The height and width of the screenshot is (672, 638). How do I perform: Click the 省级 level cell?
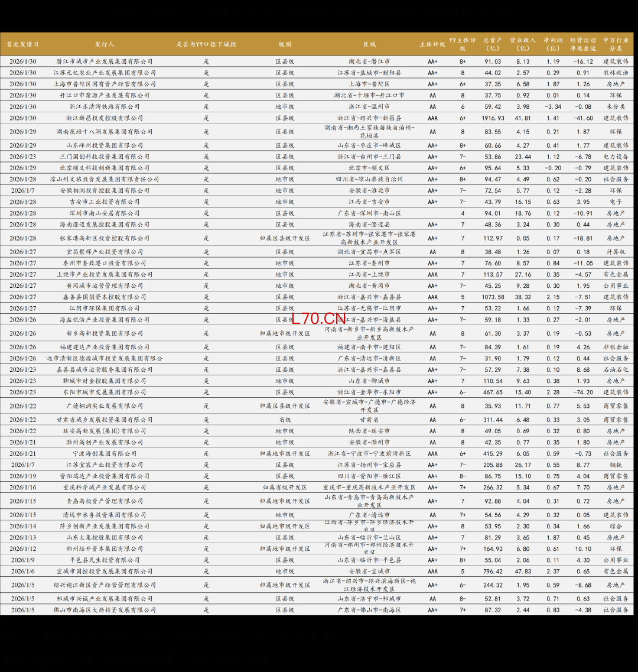[285, 420]
